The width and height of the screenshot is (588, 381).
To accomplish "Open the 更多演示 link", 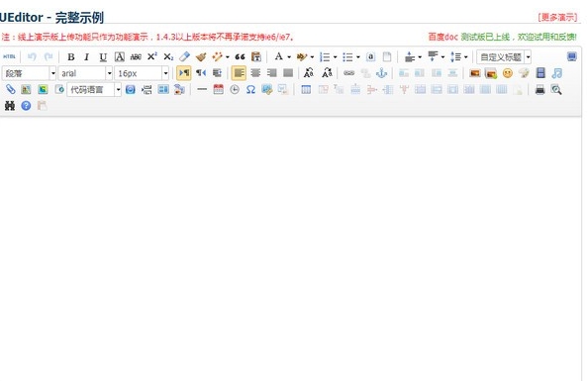I will [x=557, y=17].
